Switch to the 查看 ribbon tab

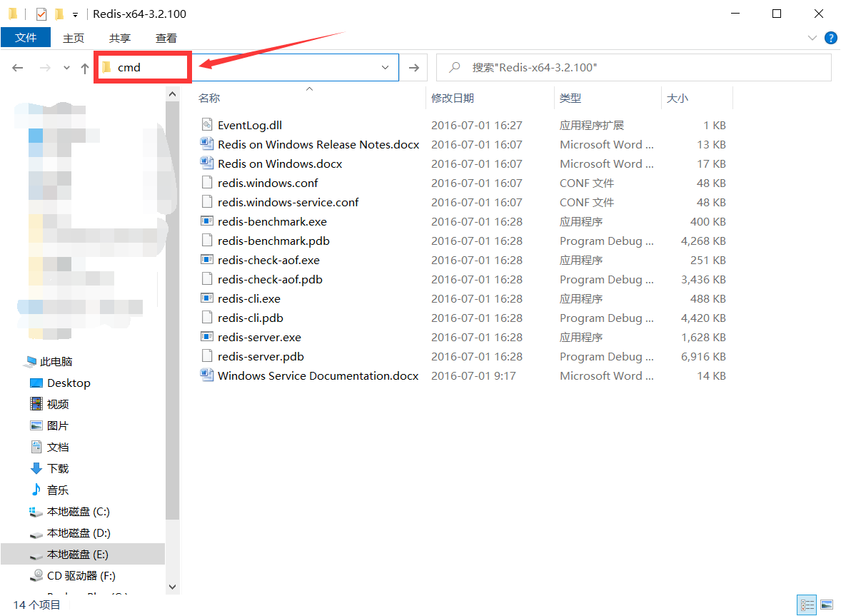tap(166, 38)
